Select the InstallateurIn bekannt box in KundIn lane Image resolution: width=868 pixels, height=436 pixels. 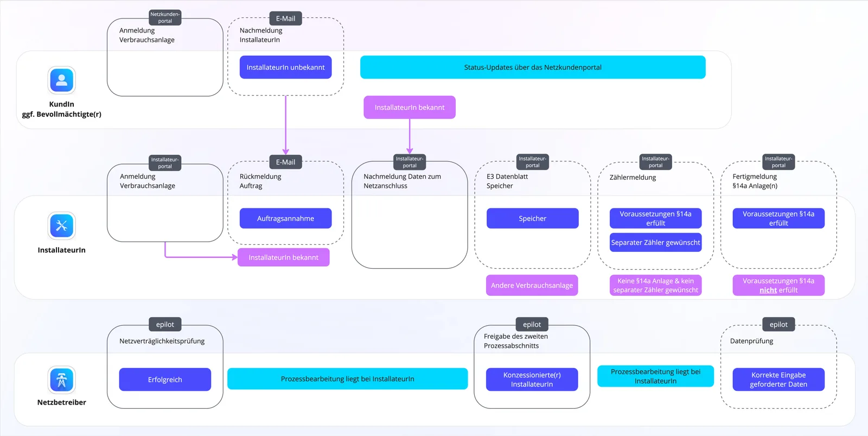[x=410, y=108]
